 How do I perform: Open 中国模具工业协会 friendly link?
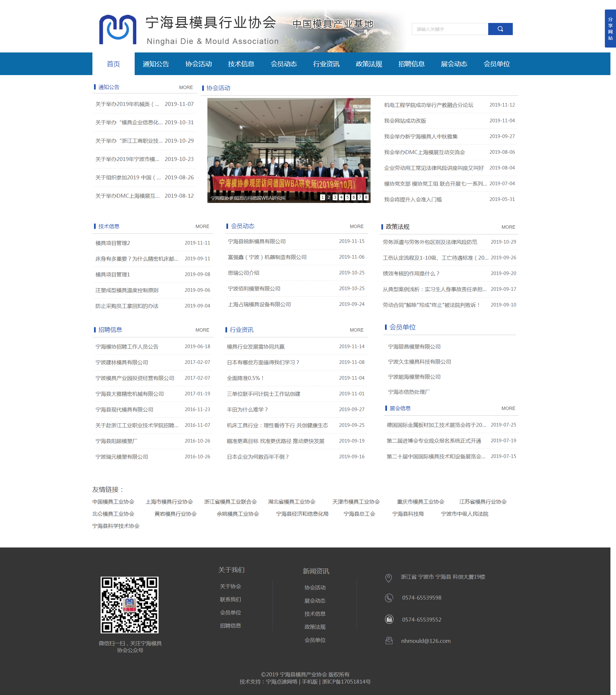coord(113,502)
